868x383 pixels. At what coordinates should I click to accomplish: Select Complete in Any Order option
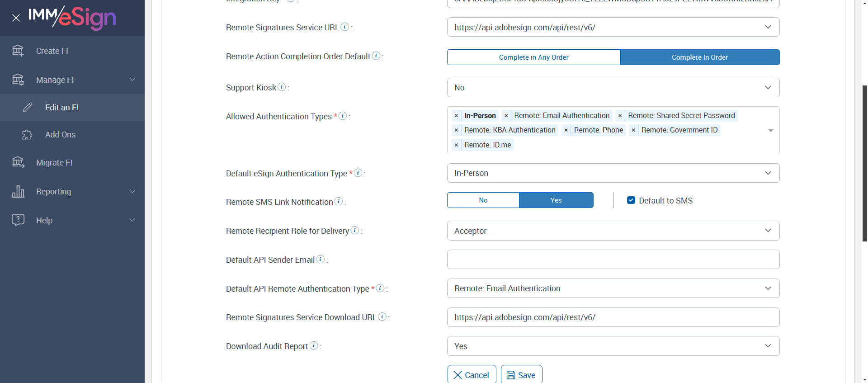(533, 57)
